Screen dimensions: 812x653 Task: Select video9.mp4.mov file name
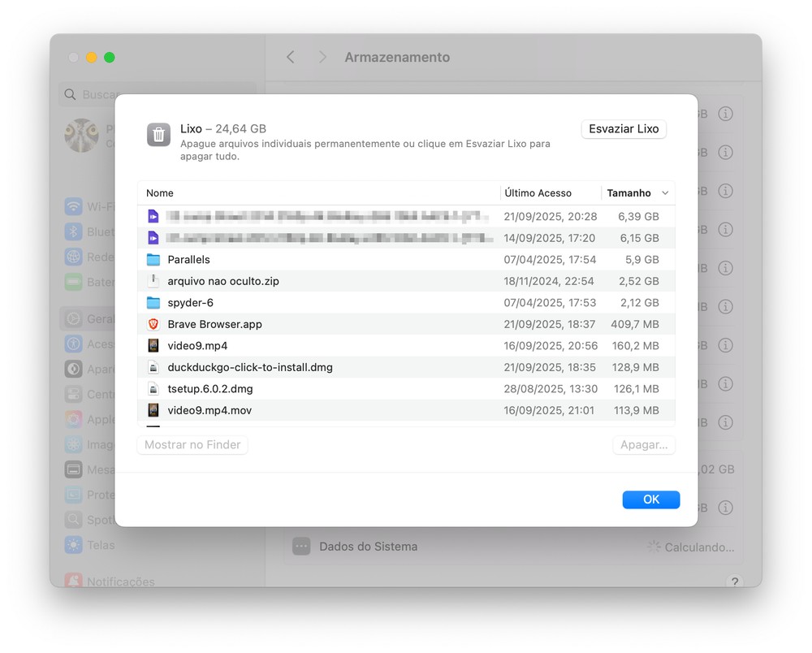[209, 410]
